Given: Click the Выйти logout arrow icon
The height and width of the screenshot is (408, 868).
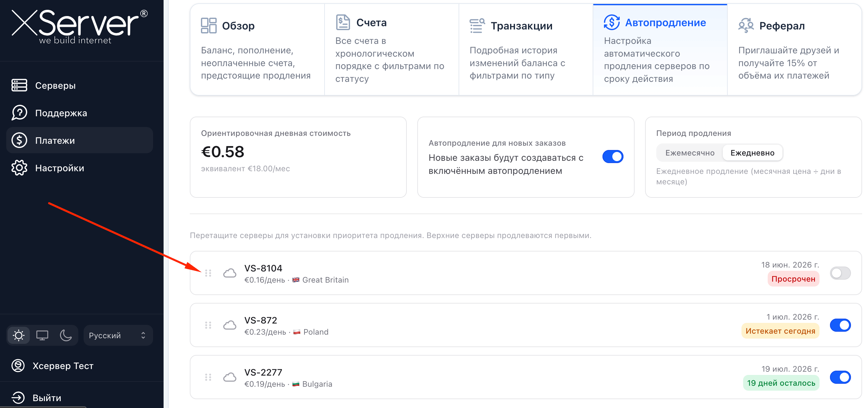Looking at the screenshot, I should [18, 398].
